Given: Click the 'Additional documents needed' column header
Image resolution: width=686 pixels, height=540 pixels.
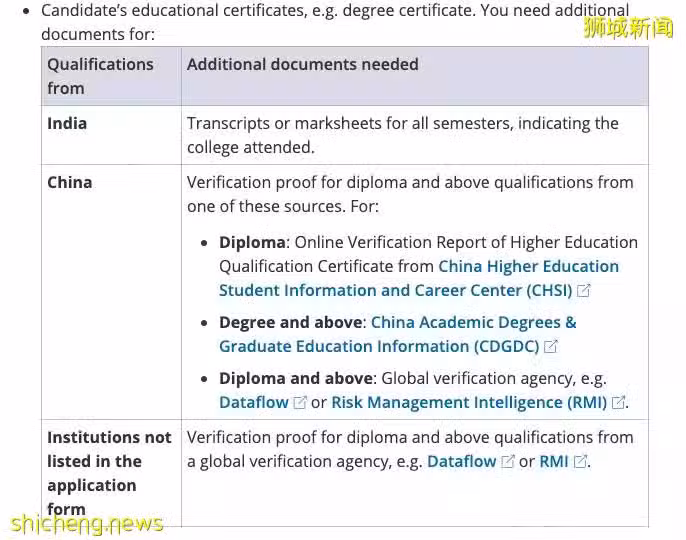Looking at the screenshot, I should tap(303, 64).
